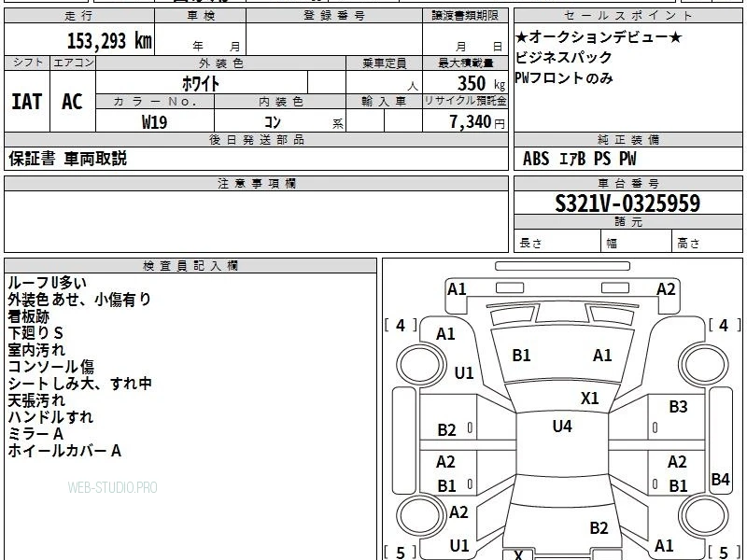747x560 pixels.
Task: Click the 保証書 車両取説 text
Action: point(67,159)
